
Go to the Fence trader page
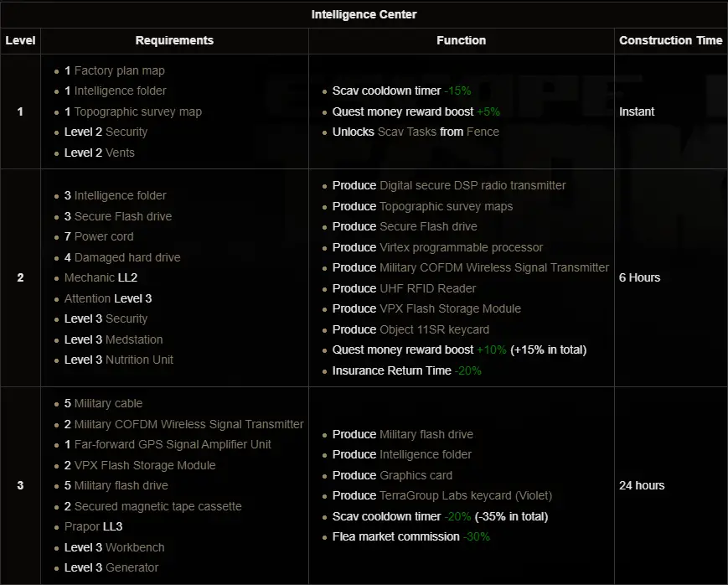[x=483, y=132]
